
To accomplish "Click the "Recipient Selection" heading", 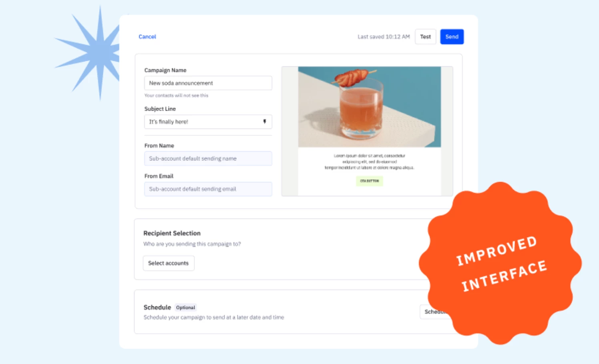I will [x=172, y=233].
